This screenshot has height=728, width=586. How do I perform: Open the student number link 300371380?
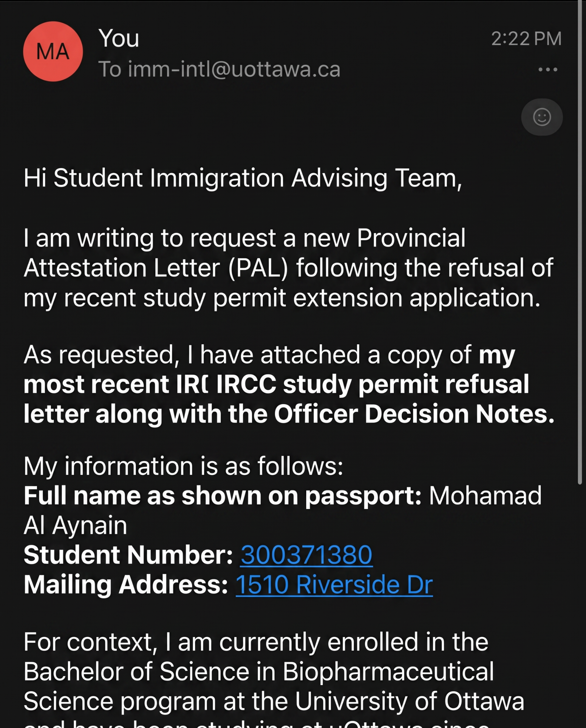coord(306,555)
